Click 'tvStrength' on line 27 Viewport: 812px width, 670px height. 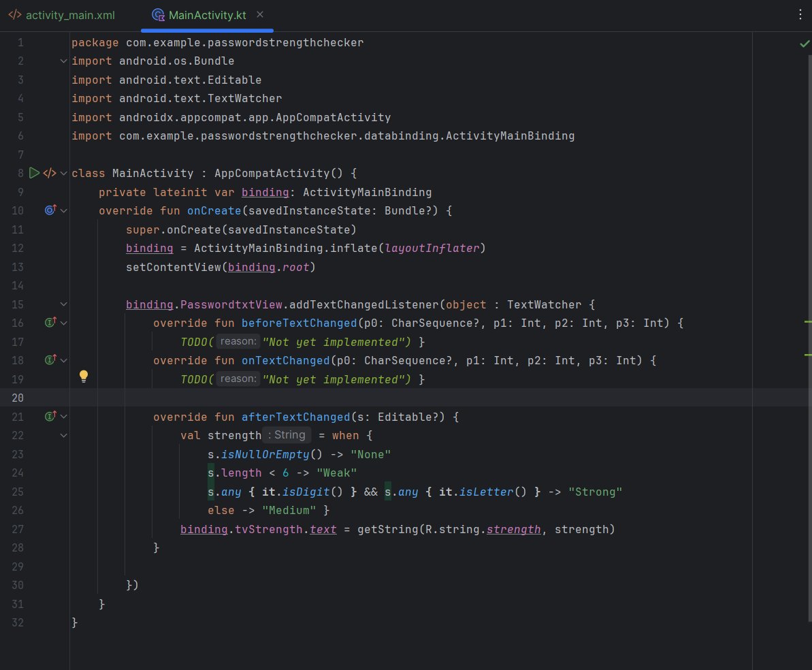click(269, 530)
